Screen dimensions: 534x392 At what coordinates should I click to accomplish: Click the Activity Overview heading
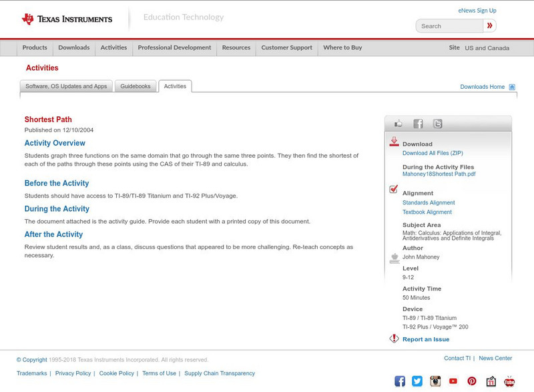(55, 143)
